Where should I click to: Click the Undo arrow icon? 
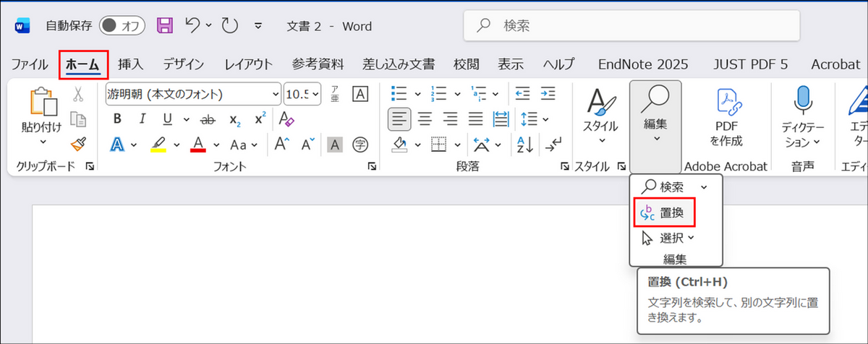point(192,26)
